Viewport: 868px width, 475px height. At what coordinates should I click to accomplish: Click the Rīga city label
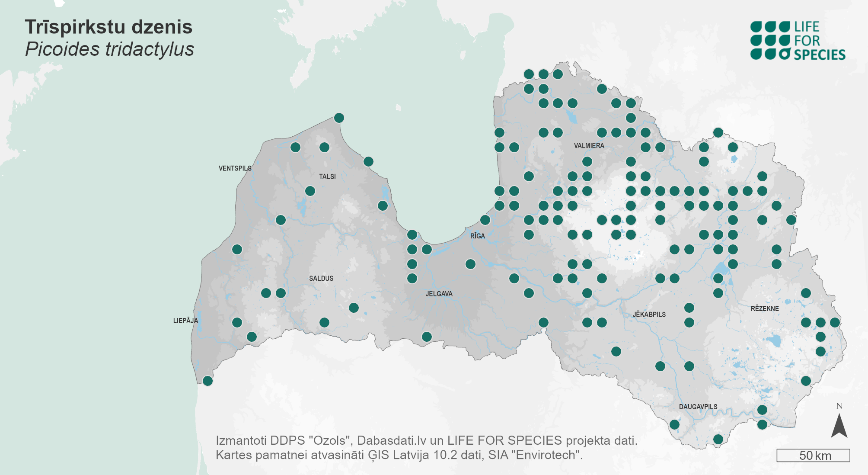pos(477,236)
